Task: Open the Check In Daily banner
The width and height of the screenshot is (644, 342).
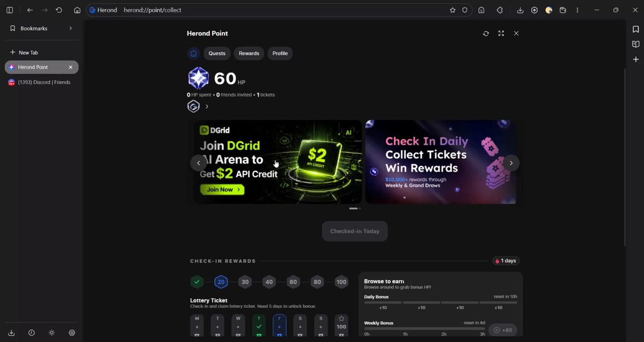Action: click(441, 162)
